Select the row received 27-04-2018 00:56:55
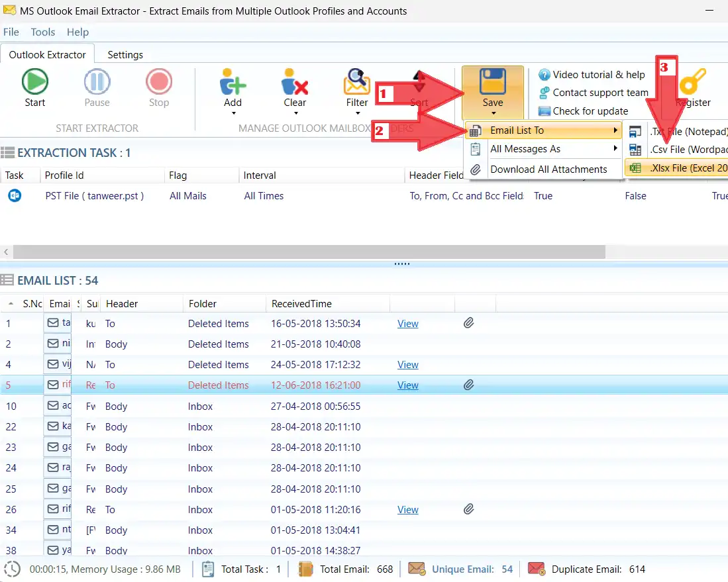Viewport: 728px width, 582px height. (364, 407)
